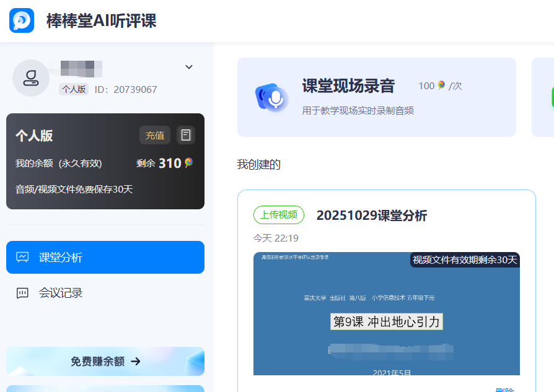
Task: Open the bill/record icon next to 充值
Action: (x=186, y=135)
